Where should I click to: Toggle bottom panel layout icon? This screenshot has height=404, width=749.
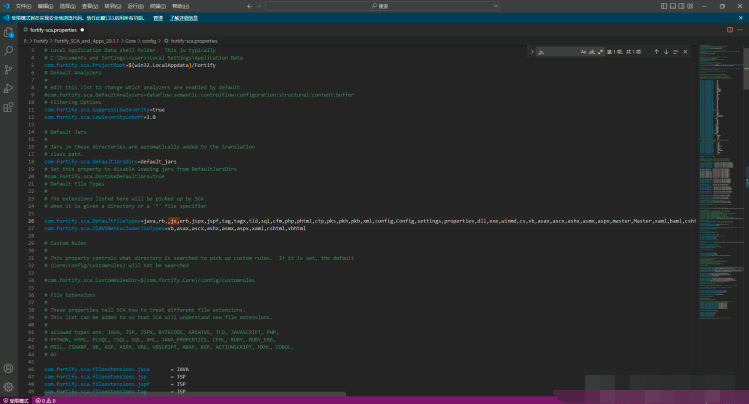click(x=673, y=6)
